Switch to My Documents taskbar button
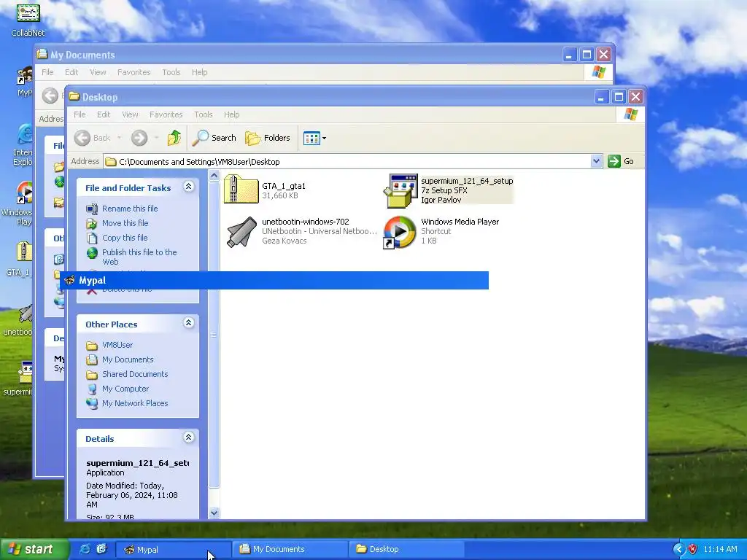Viewport: 747px width, 560px height. (290, 550)
